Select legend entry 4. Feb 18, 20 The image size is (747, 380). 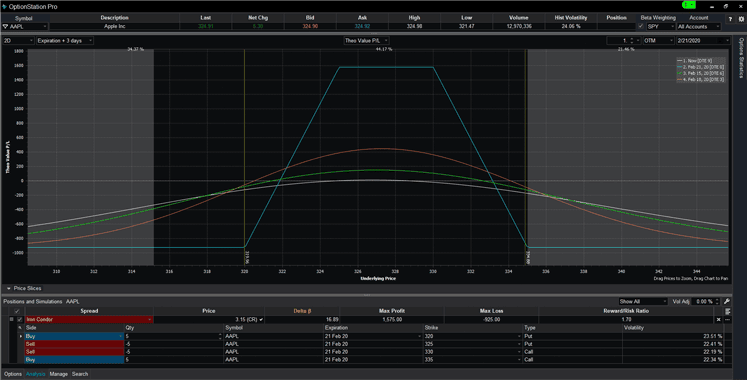coord(700,80)
